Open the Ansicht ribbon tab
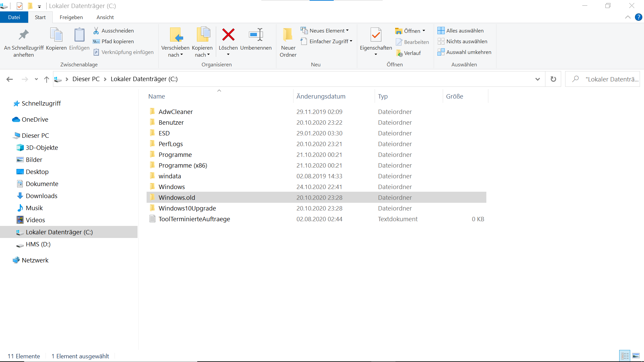The width and height of the screenshot is (644, 362). (x=105, y=17)
